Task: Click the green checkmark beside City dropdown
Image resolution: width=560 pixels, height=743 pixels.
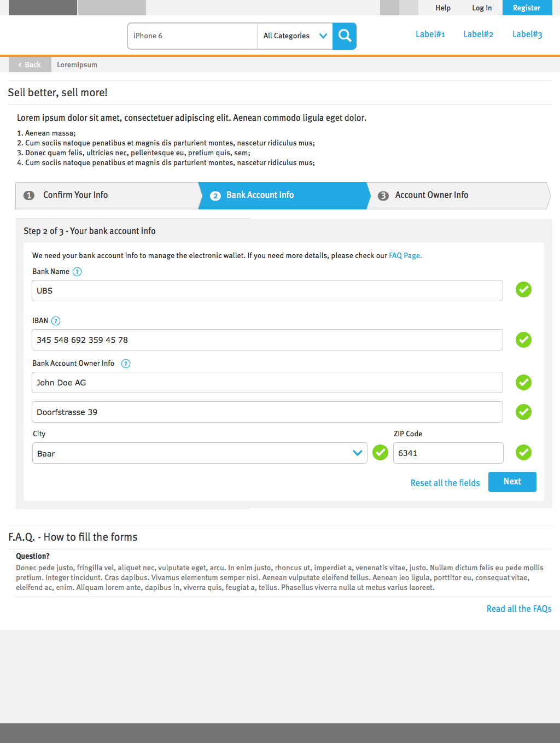Action: point(380,453)
